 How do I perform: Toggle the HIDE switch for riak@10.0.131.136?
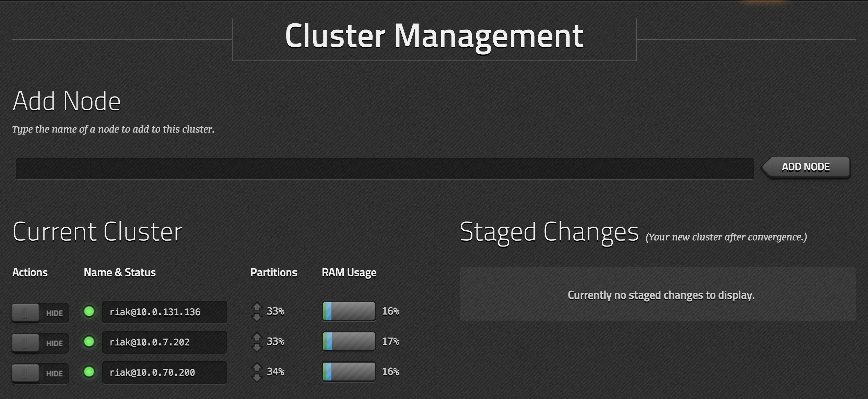tap(40, 313)
